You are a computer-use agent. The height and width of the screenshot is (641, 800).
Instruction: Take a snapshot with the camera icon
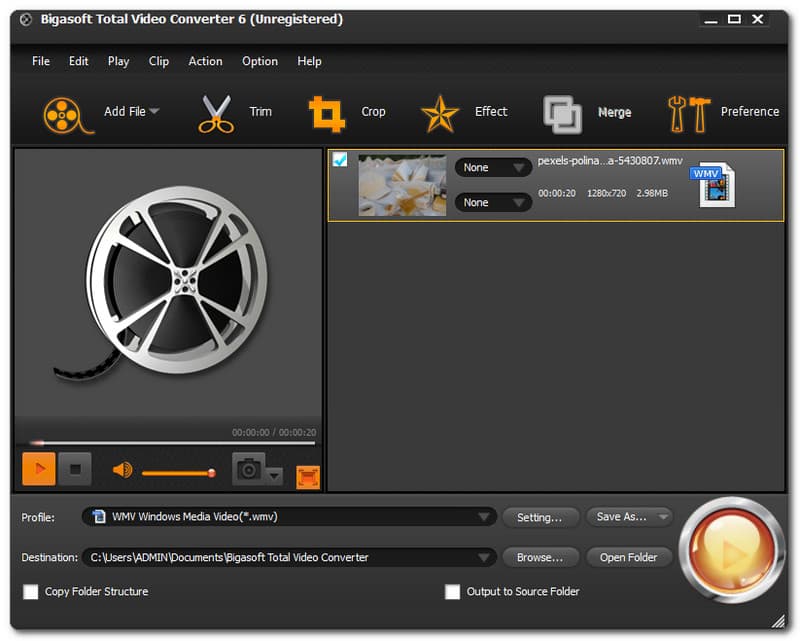click(x=249, y=469)
